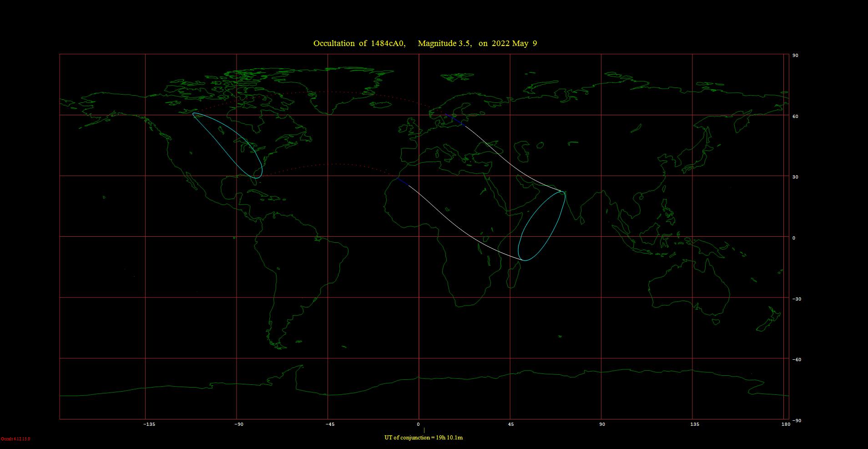Click the occultation title text at top
The width and height of the screenshot is (868, 449).
pyautogui.click(x=425, y=44)
